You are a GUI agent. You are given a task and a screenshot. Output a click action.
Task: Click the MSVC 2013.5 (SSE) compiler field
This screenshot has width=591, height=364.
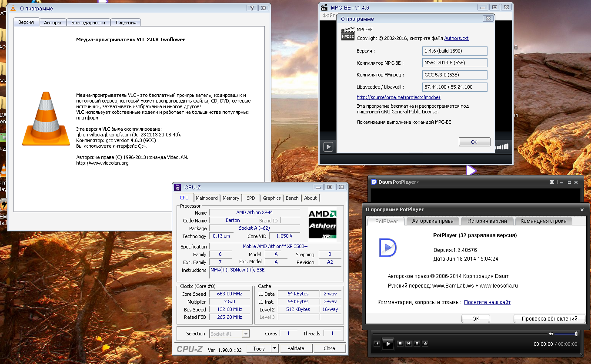coord(455,63)
